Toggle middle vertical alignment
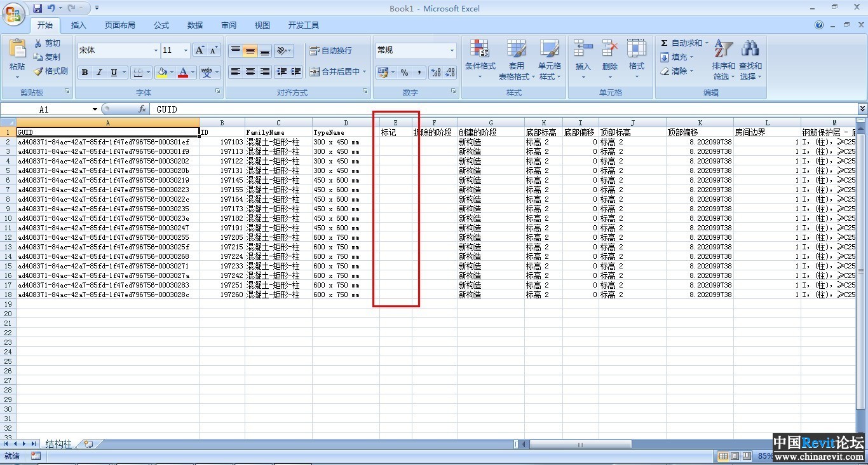The image size is (868, 465). pos(250,51)
